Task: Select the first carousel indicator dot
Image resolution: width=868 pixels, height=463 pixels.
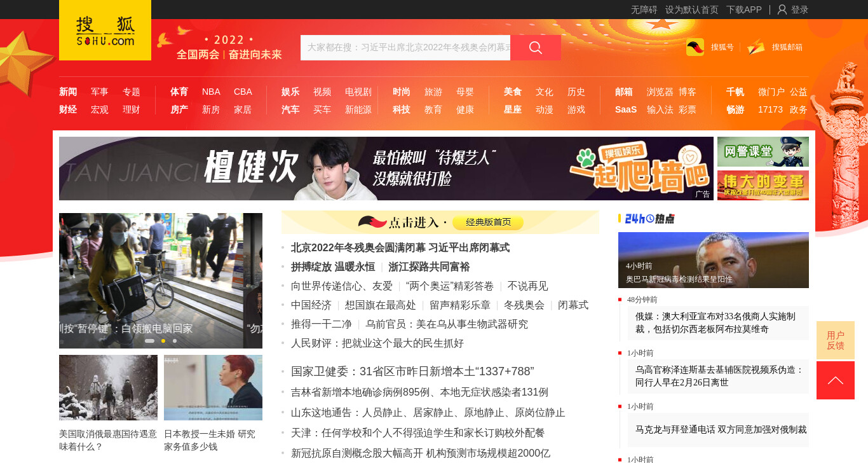Action: [x=149, y=341]
